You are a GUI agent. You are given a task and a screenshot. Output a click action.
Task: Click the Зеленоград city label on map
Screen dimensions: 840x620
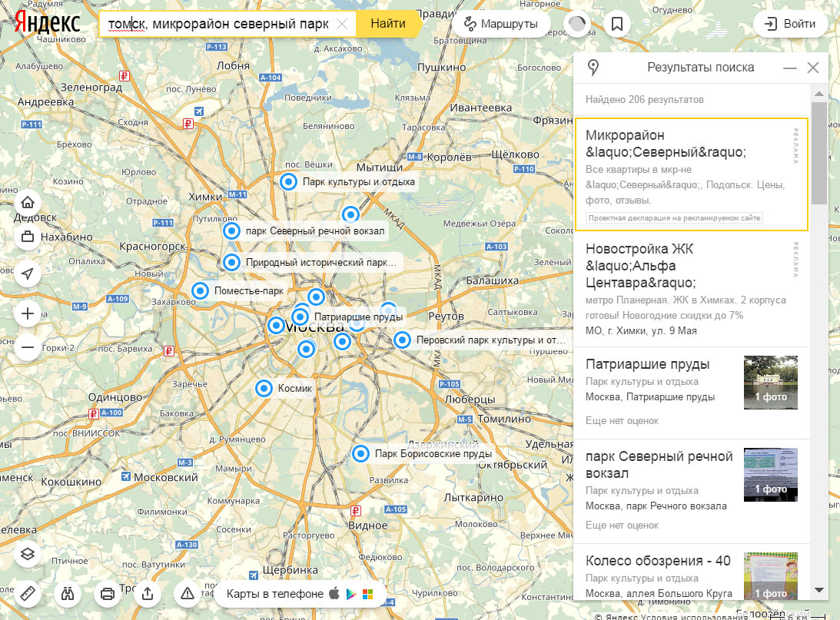tap(91, 88)
